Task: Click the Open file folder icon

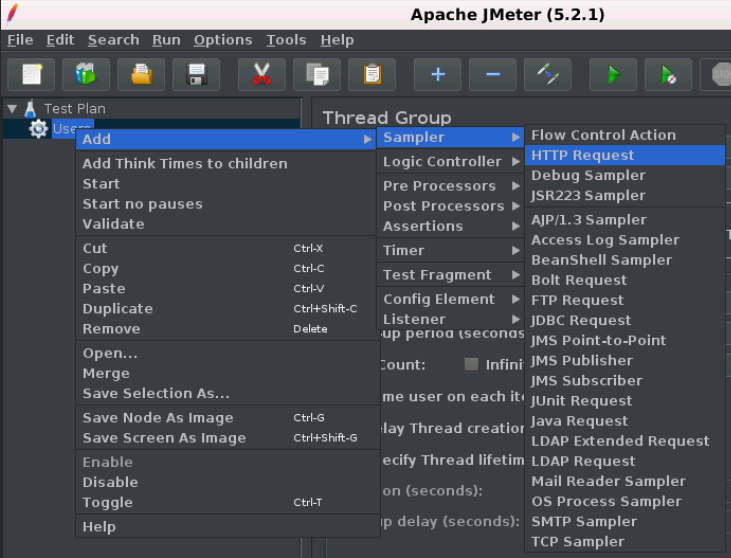Action: [141, 74]
